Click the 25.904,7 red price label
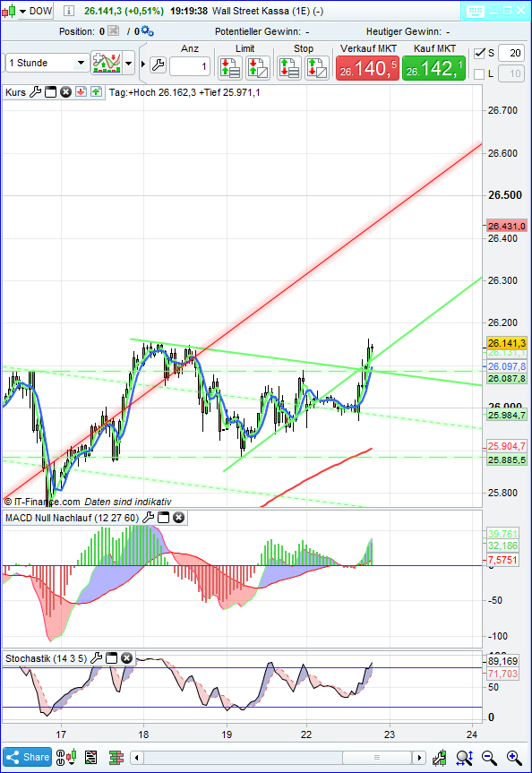The height and width of the screenshot is (773, 532). point(506,446)
